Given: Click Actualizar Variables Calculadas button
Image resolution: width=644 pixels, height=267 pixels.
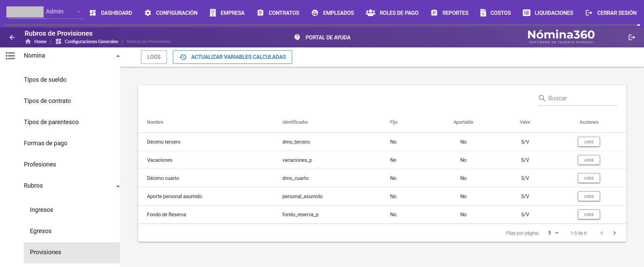Looking at the screenshot, I should (232, 57).
